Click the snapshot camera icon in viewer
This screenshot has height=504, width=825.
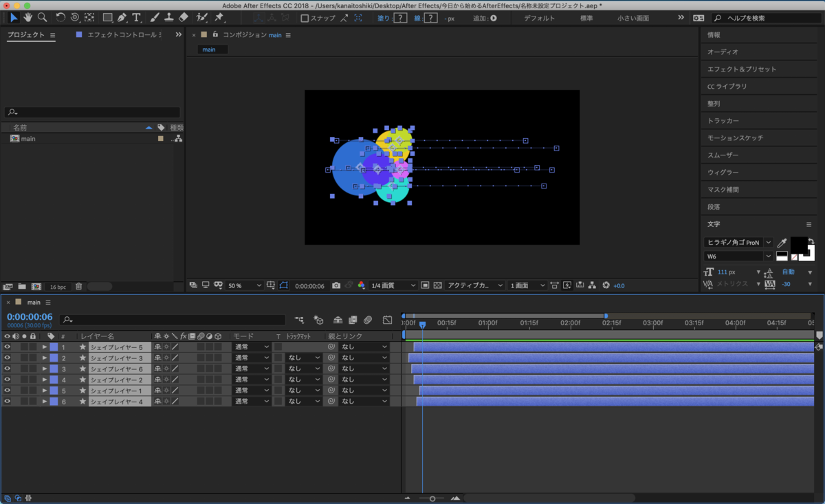[336, 285]
